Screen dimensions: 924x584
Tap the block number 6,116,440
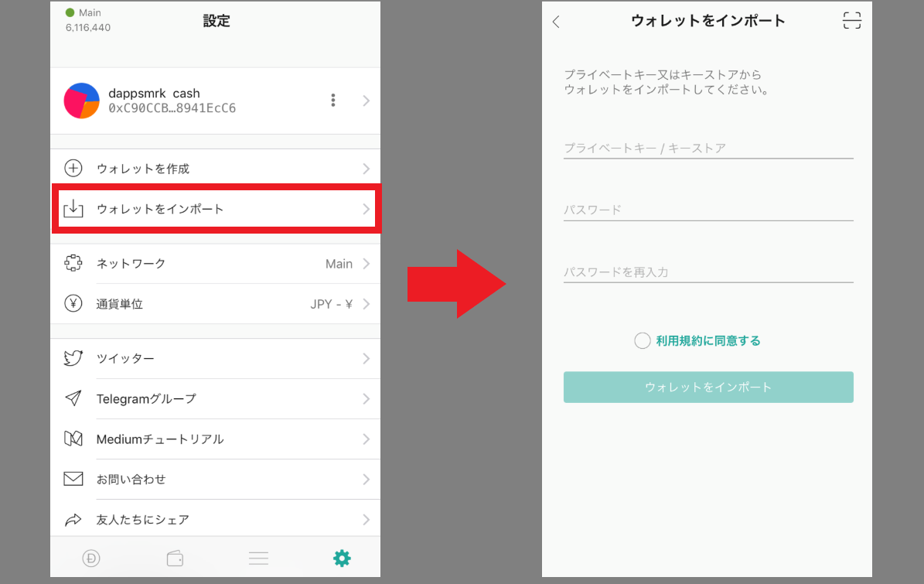pyautogui.click(x=88, y=28)
